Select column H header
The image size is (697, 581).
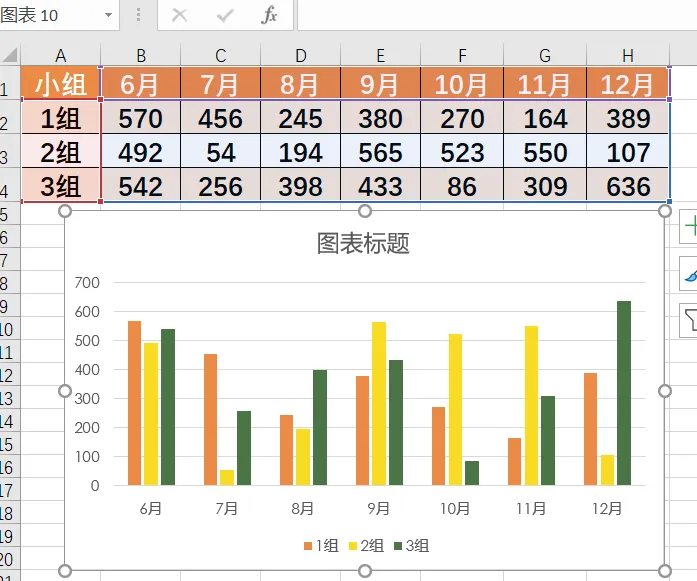628,56
